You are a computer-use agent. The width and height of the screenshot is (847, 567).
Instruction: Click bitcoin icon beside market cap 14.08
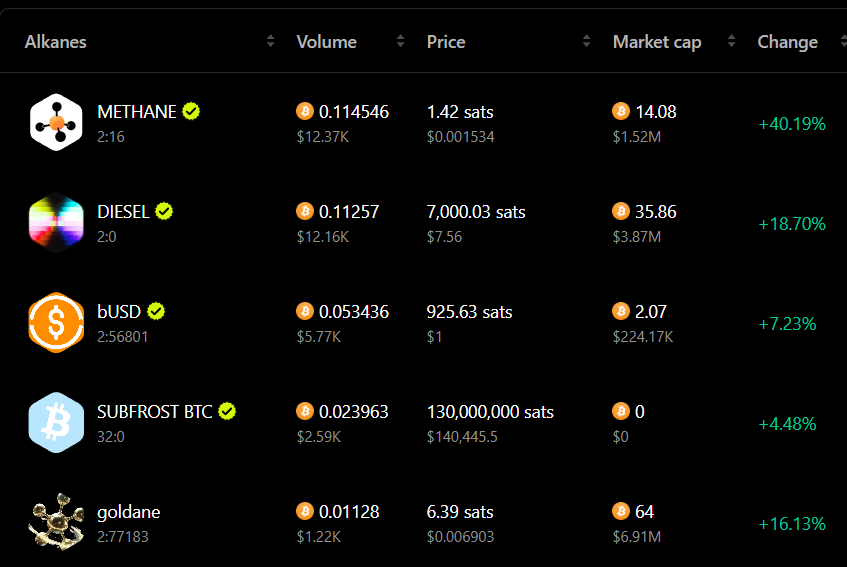[x=621, y=111]
